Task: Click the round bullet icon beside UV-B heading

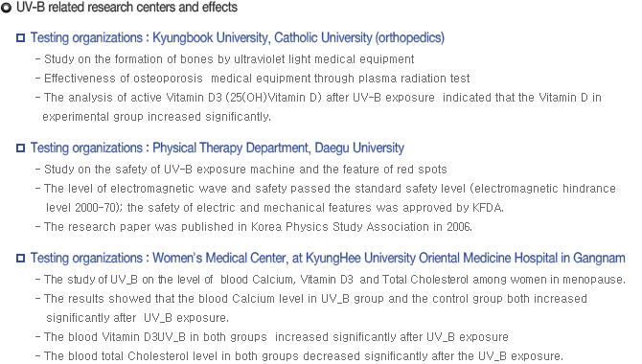Action: click(6, 9)
